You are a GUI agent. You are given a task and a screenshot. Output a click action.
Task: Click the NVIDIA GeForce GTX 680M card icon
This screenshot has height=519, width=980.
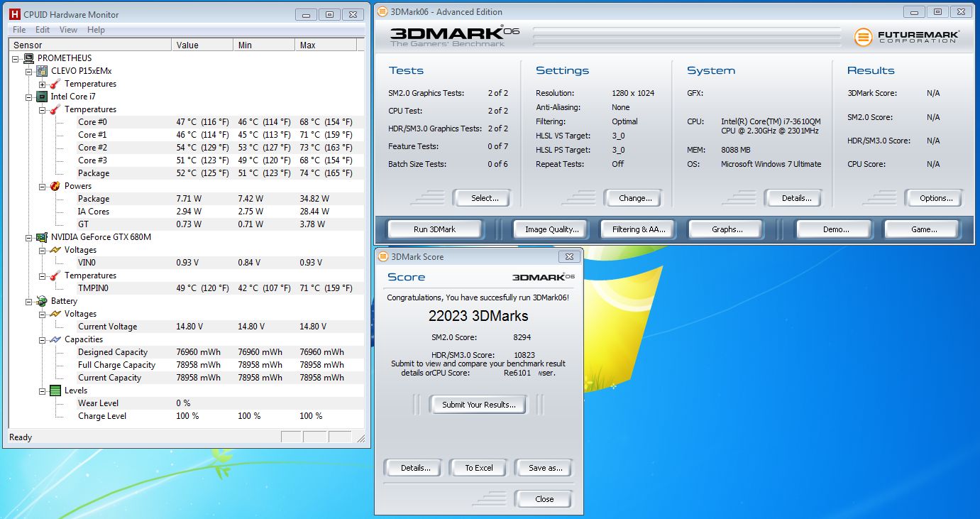pyautogui.click(x=42, y=237)
